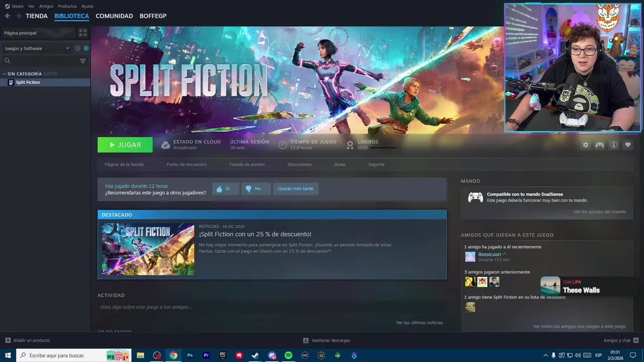Open Guías link

coord(340,164)
